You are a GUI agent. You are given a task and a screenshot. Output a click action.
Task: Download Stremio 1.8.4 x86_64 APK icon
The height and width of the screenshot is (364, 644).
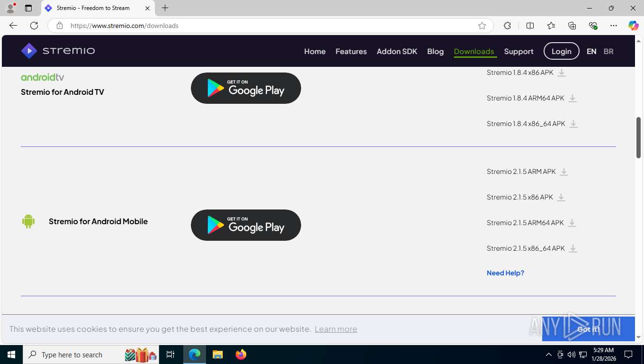pyautogui.click(x=573, y=124)
